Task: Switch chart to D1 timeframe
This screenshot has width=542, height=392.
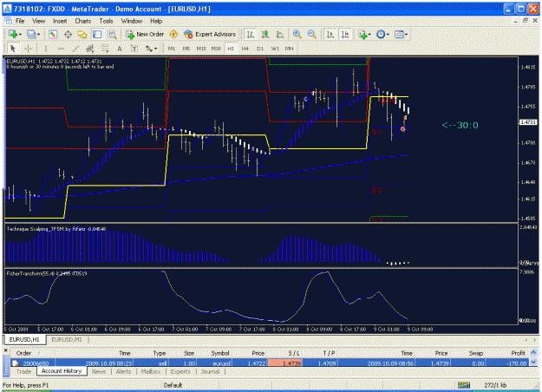Action: pos(260,49)
